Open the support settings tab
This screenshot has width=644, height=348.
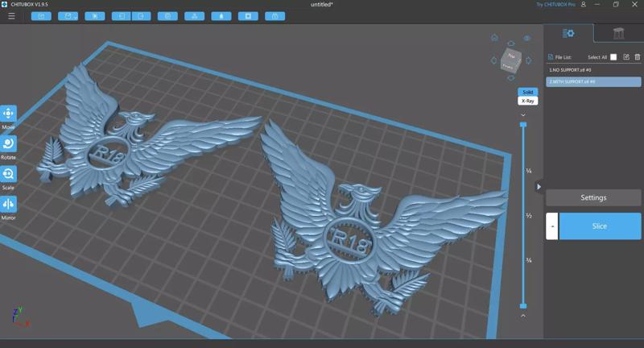point(618,33)
